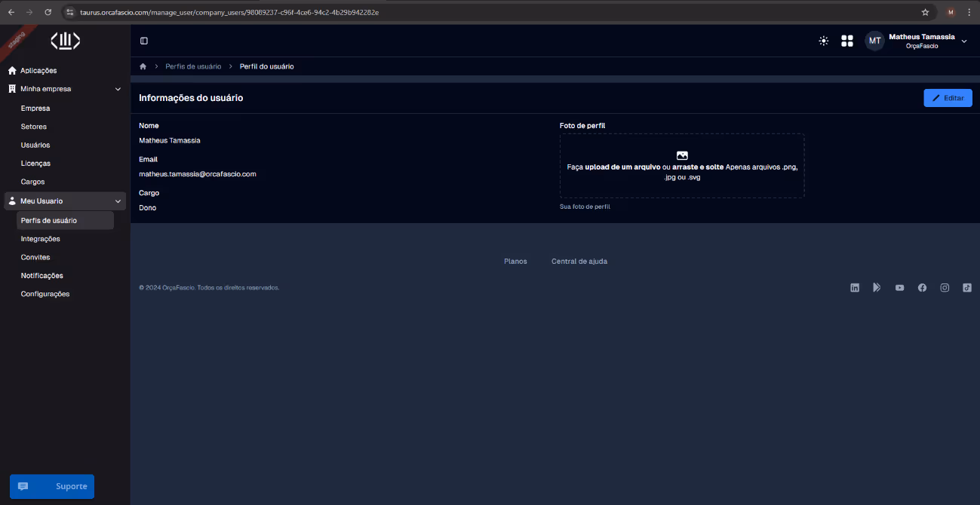
Task: Click the copyright 2024 OrçaFascio text
Action: click(x=209, y=288)
